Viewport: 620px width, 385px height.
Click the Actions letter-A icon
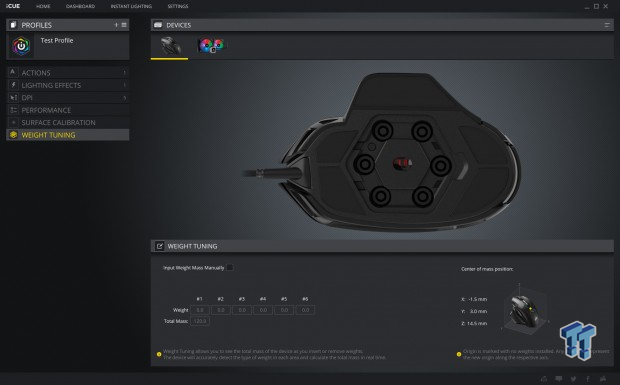click(x=13, y=72)
